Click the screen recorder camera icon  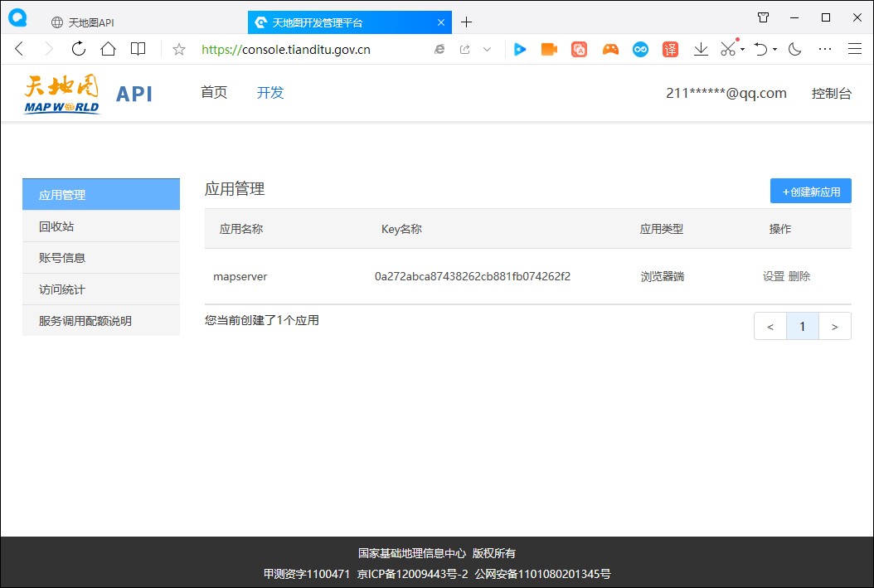tap(548, 49)
